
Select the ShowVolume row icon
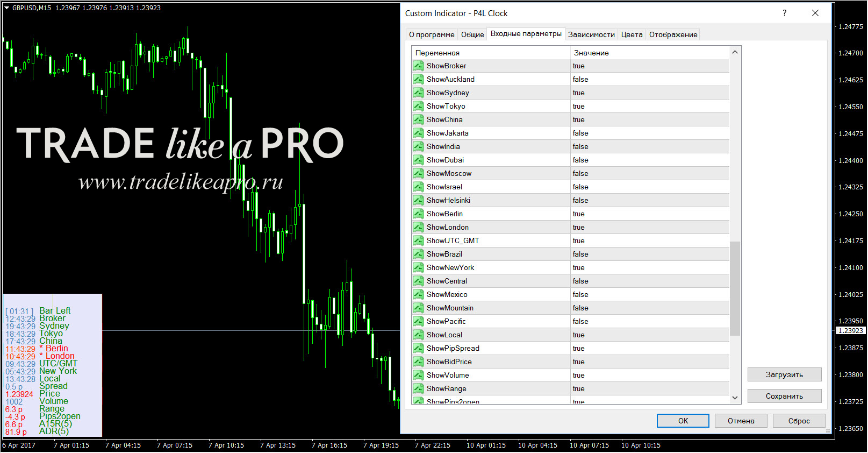coord(418,375)
